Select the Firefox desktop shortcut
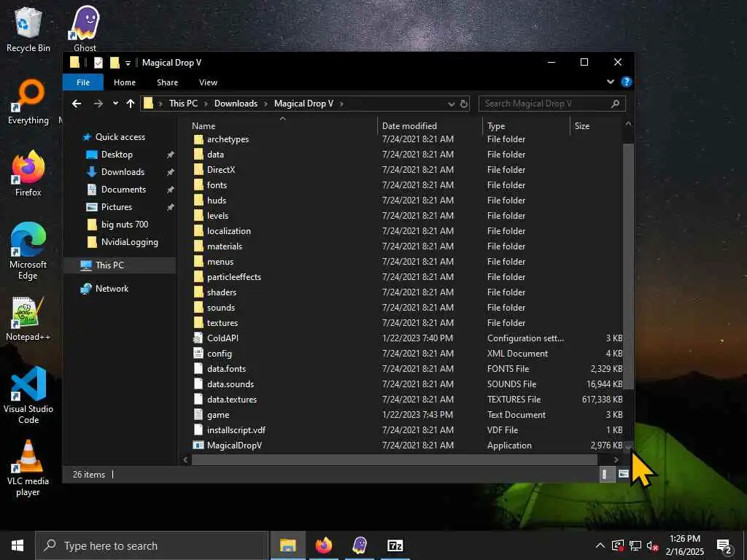Image resolution: width=747 pixels, height=560 pixels. [28, 174]
